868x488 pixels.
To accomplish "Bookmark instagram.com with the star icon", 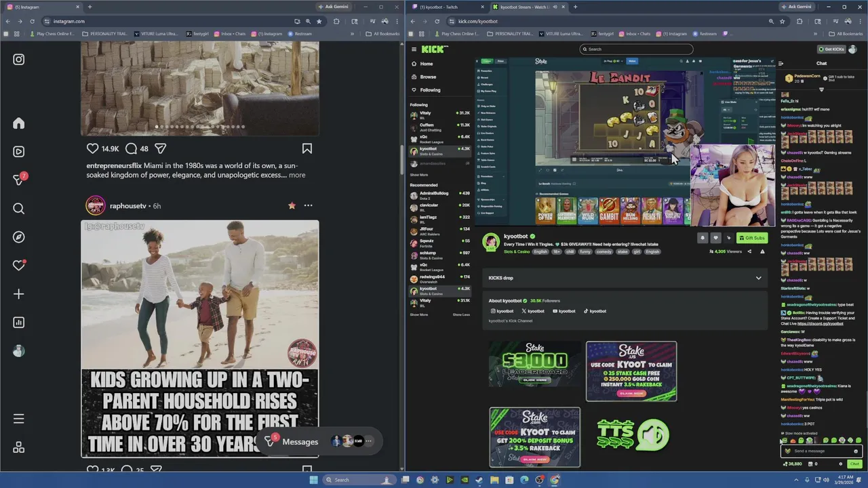I will tap(319, 21).
